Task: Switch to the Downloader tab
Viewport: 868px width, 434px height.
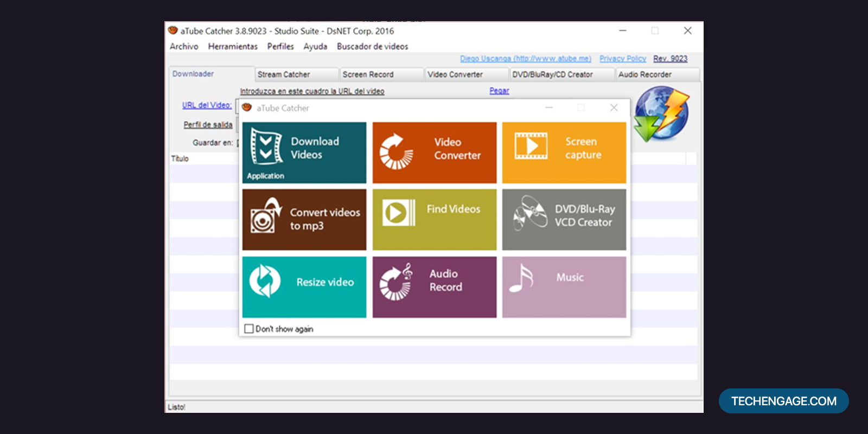Action: [211, 74]
